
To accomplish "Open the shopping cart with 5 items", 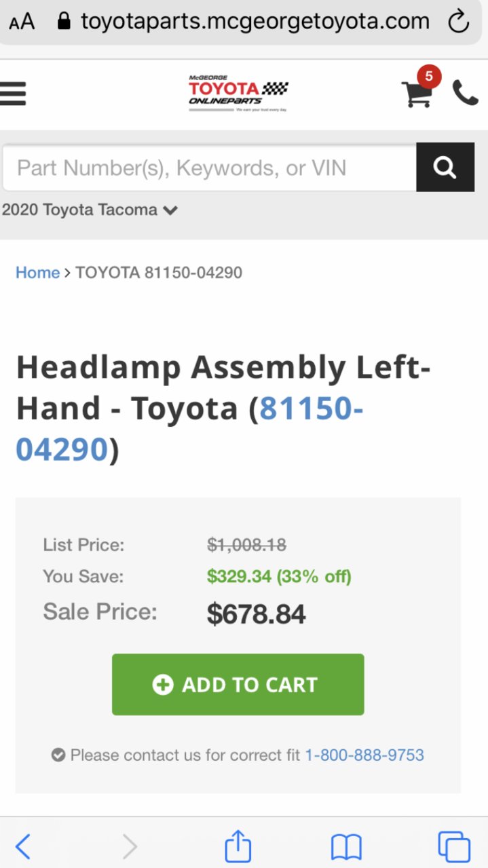I will click(x=417, y=94).
